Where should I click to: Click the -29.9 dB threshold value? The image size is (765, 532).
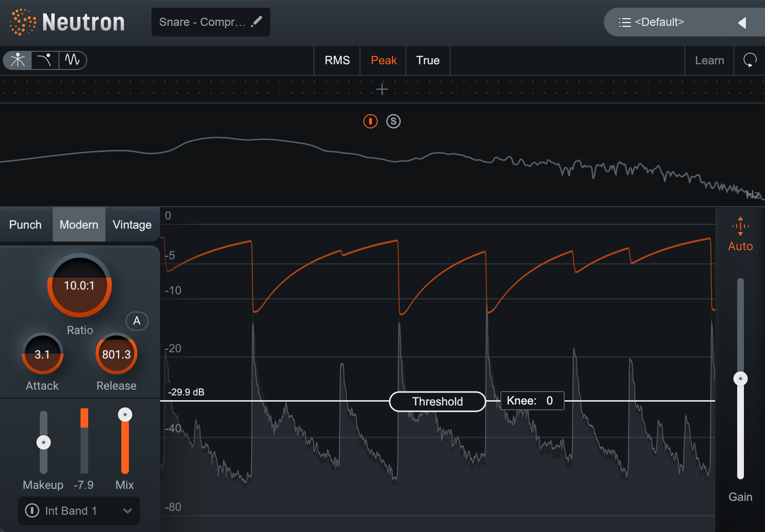point(186,392)
